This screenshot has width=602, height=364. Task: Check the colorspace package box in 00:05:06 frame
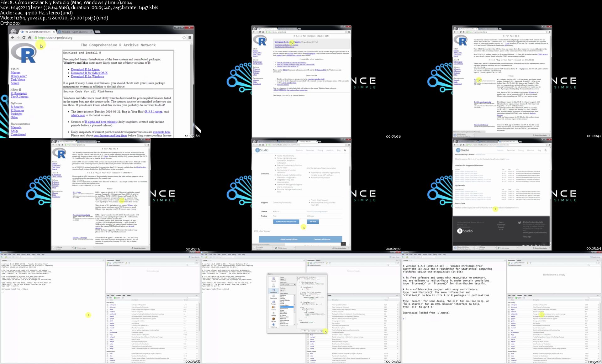[509, 305]
